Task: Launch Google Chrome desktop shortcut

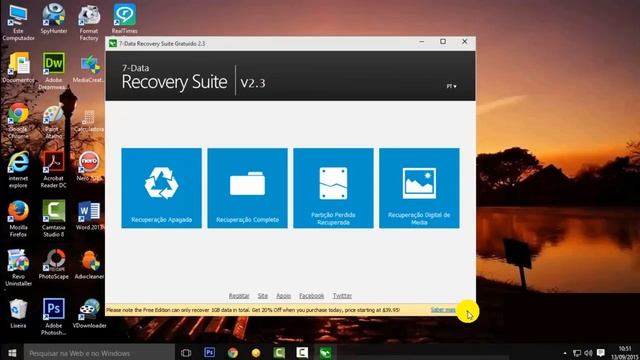Action: tap(18, 120)
